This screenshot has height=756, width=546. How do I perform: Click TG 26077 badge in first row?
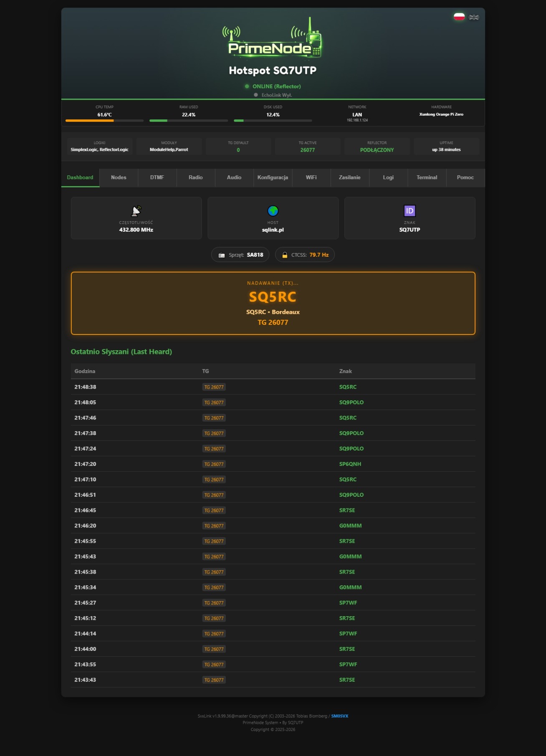click(214, 387)
